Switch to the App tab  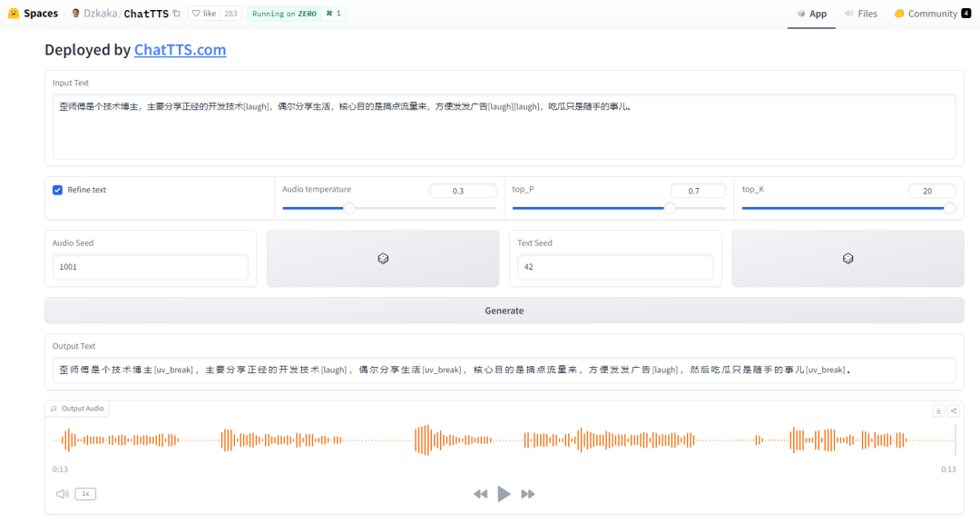point(811,14)
